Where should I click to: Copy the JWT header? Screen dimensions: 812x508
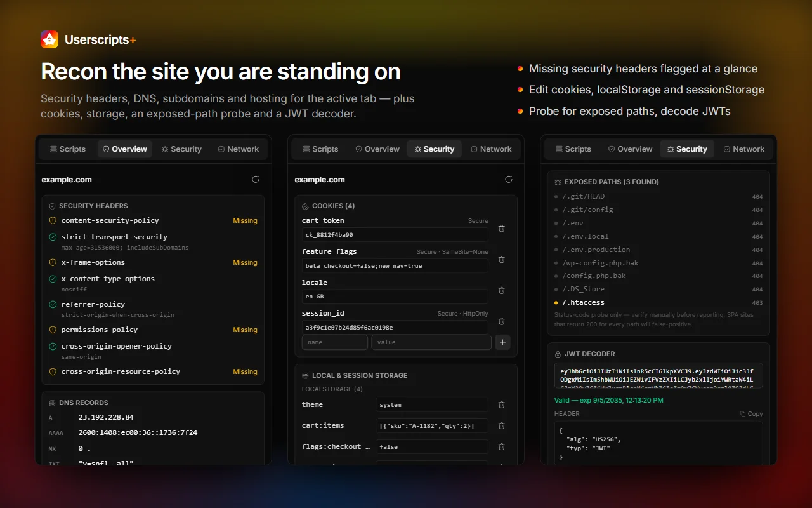pyautogui.click(x=752, y=413)
